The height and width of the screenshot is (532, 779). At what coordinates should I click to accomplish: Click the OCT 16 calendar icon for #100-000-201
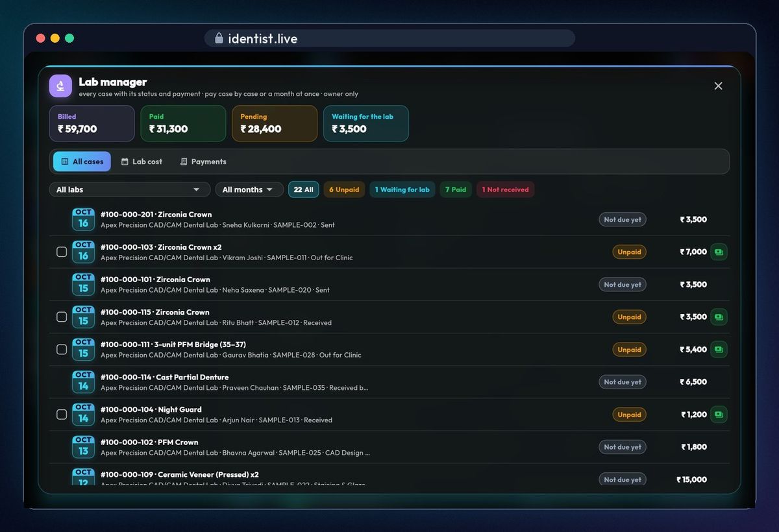tap(83, 219)
